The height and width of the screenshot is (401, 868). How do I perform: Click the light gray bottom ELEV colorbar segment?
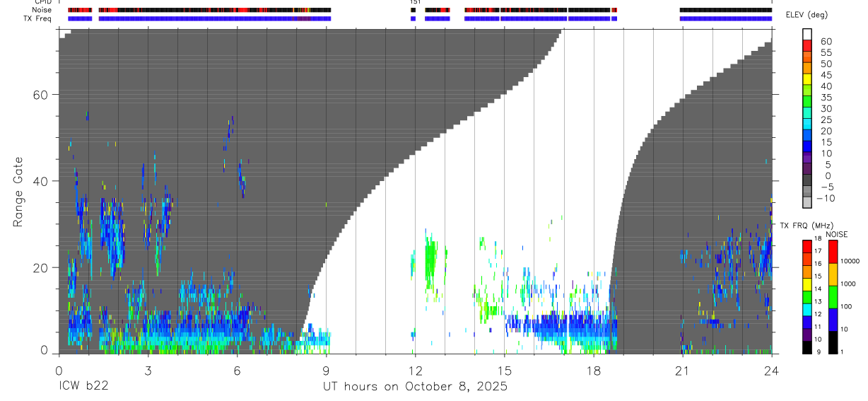pyautogui.click(x=807, y=203)
